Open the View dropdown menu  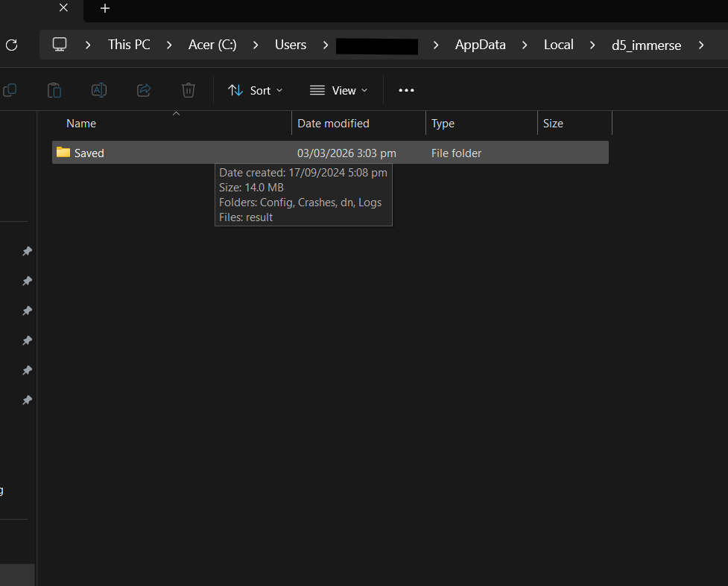pyautogui.click(x=339, y=90)
